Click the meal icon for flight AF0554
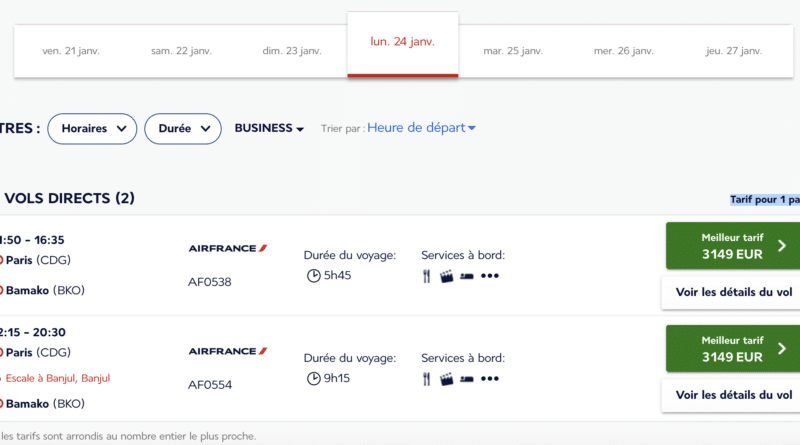 tap(427, 379)
